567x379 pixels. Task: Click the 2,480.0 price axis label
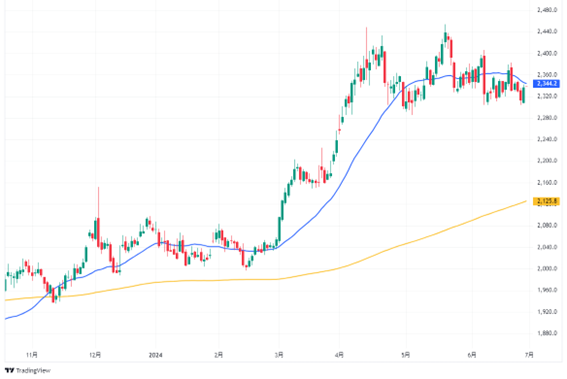(x=547, y=10)
